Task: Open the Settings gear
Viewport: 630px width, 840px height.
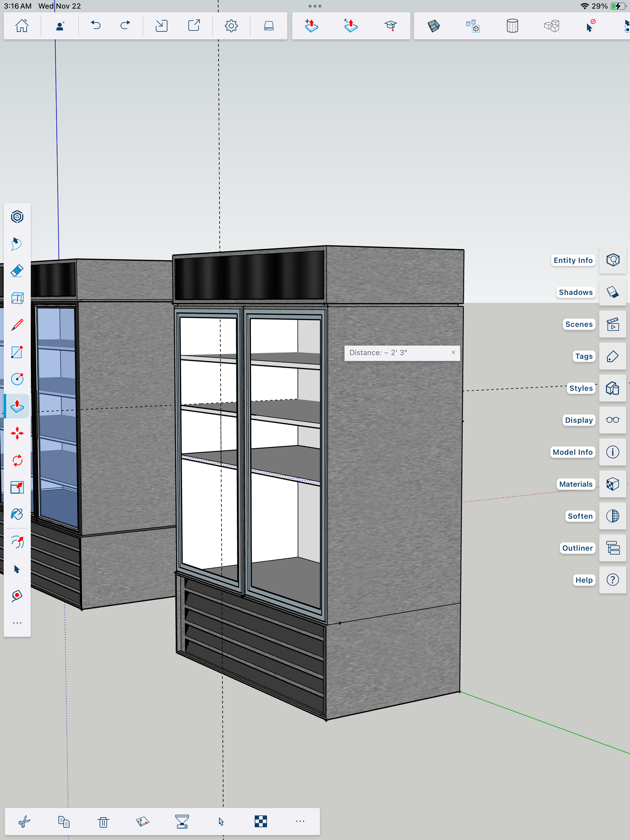Action: (231, 26)
